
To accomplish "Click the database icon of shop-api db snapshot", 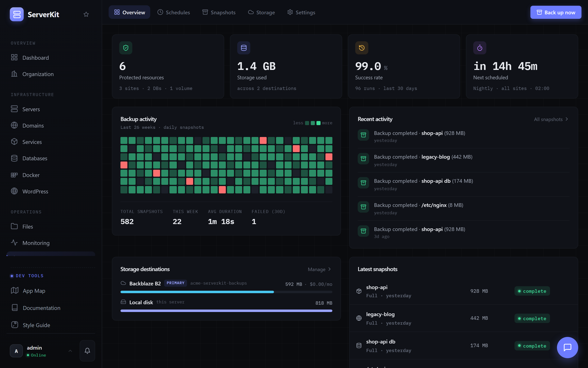I will pyautogui.click(x=359, y=345).
